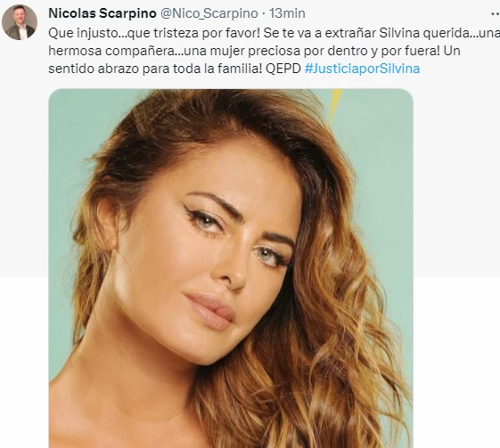This screenshot has width=500, height=448.
Task: Open Nicolas Scarpino's profile avatar
Action: coord(20,22)
